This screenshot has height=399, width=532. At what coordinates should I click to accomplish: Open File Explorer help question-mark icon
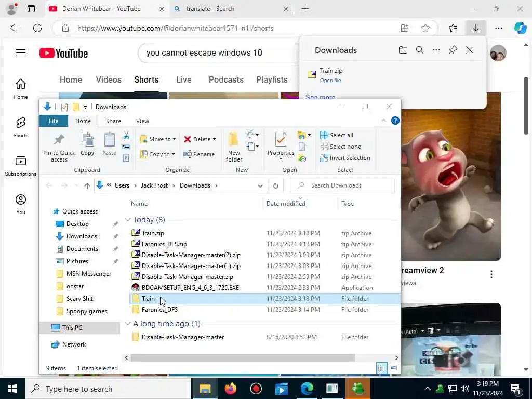(x=395, y=121)
